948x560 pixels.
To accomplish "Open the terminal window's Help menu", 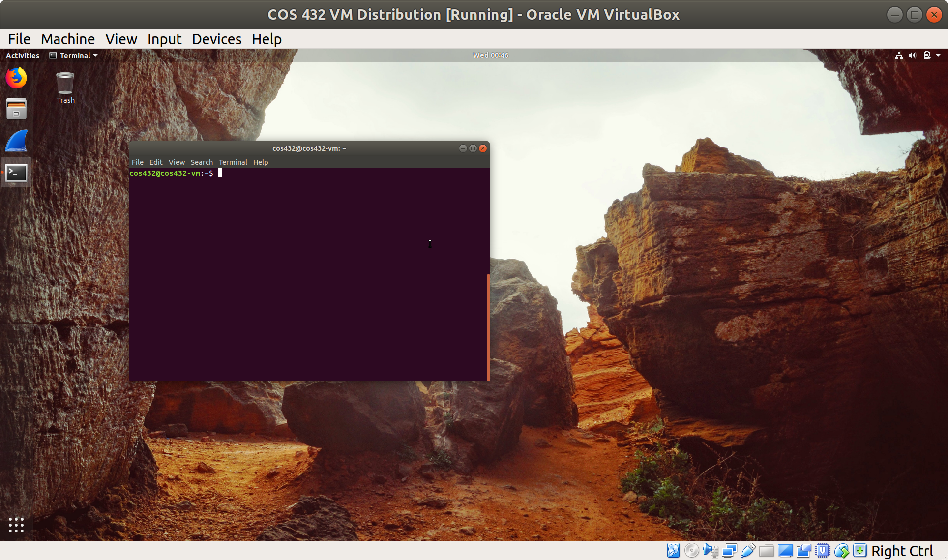I will coord(261,162).
